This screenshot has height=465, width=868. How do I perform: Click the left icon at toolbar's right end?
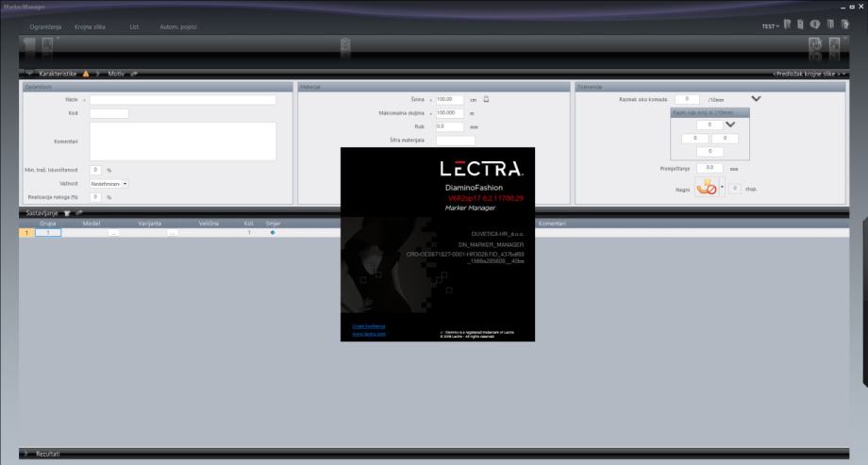click(815, 46)
